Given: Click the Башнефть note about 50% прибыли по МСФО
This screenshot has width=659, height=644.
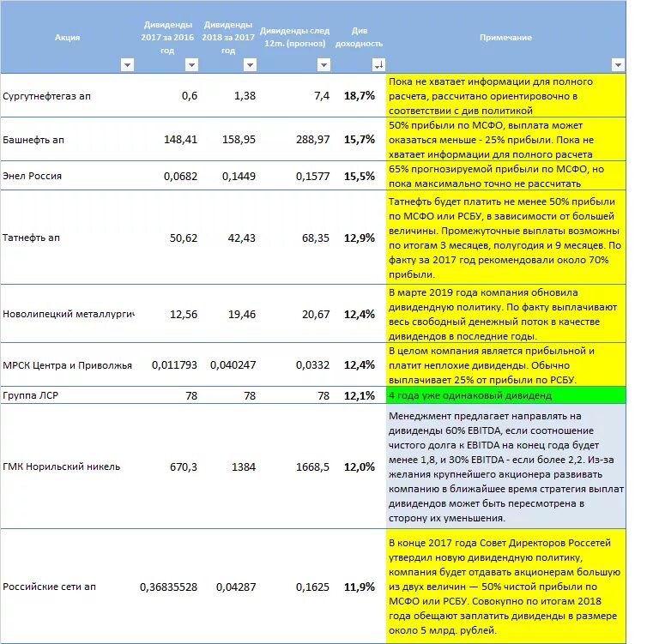Looking at the screenshot, I should (506, 140).
